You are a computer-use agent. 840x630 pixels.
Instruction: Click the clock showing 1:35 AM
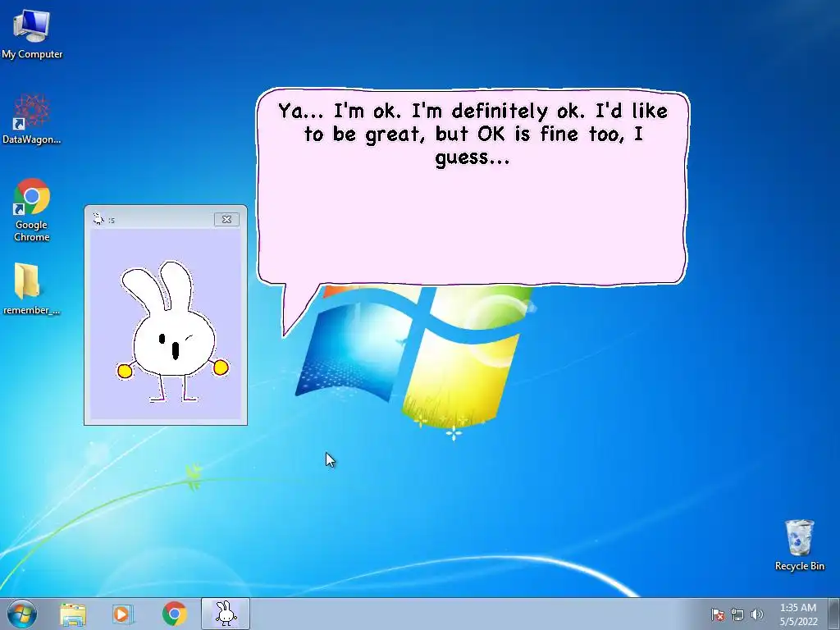[x=797, y=608]
